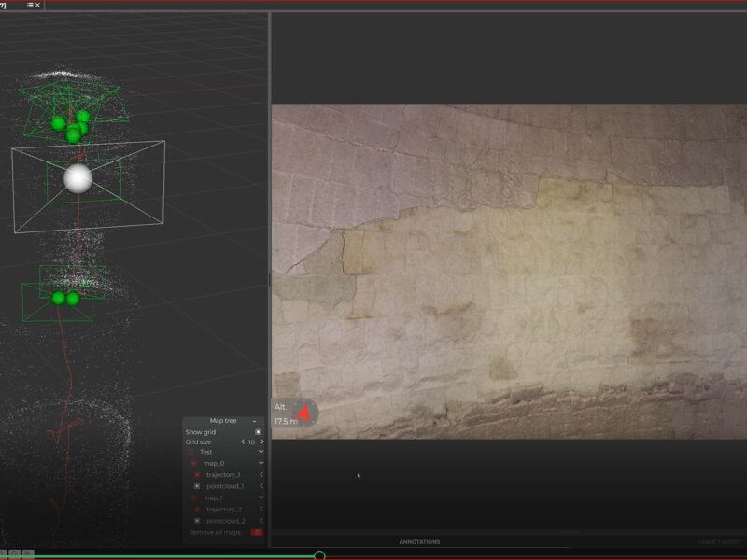Open the Frame Export tab

pyautogui.click(x=717, y=541)
